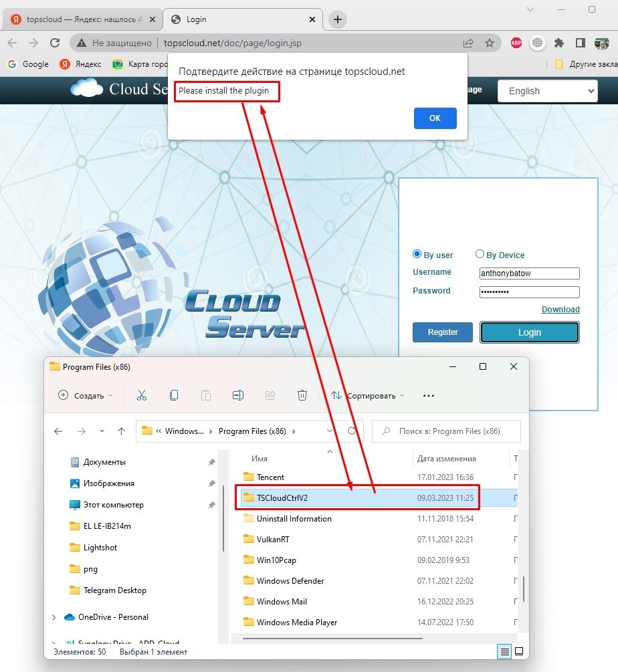Navigate back in File Explorer
618x672 pixels.
[58, 431]
